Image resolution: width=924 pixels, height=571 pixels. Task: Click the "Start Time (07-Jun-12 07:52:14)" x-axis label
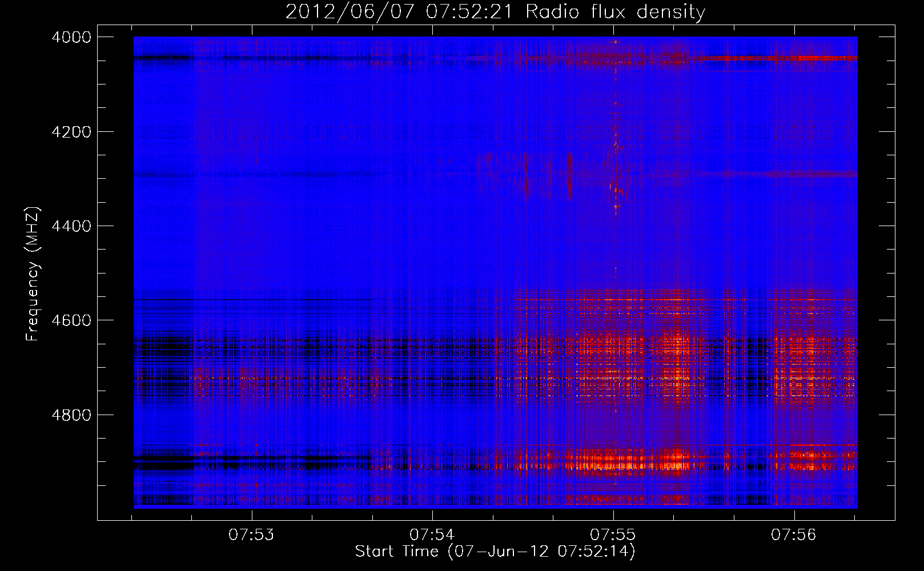(x=495, y=552)
